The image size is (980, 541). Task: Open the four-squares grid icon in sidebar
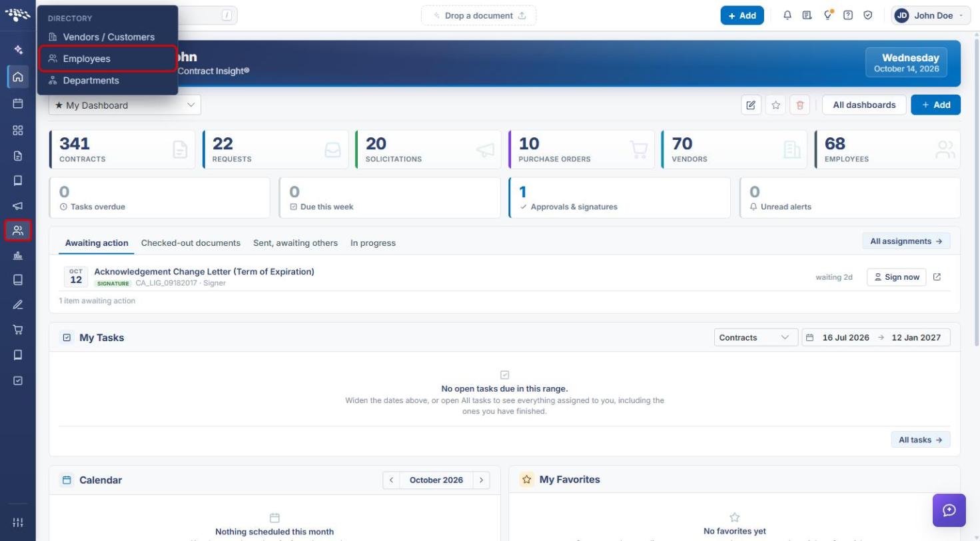click(x=18, y=130)
